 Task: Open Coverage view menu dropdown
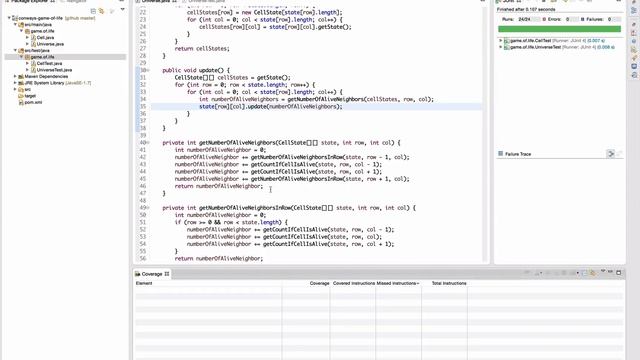pyautogui.click(x=603, y=272)
